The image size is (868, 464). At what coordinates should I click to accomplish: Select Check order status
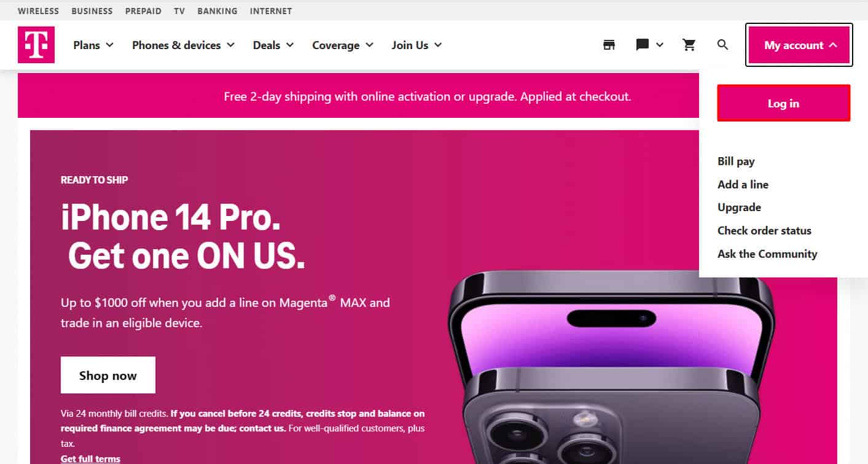[x=764, y=231]
